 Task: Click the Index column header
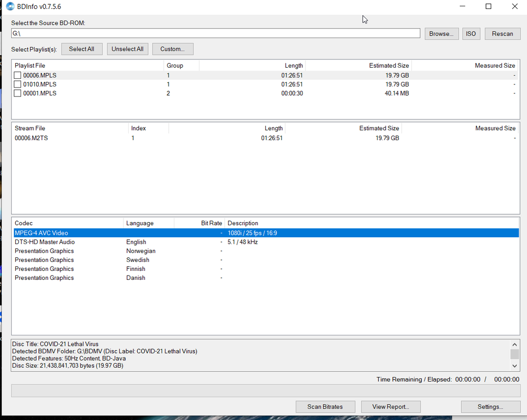click(148, 128)
